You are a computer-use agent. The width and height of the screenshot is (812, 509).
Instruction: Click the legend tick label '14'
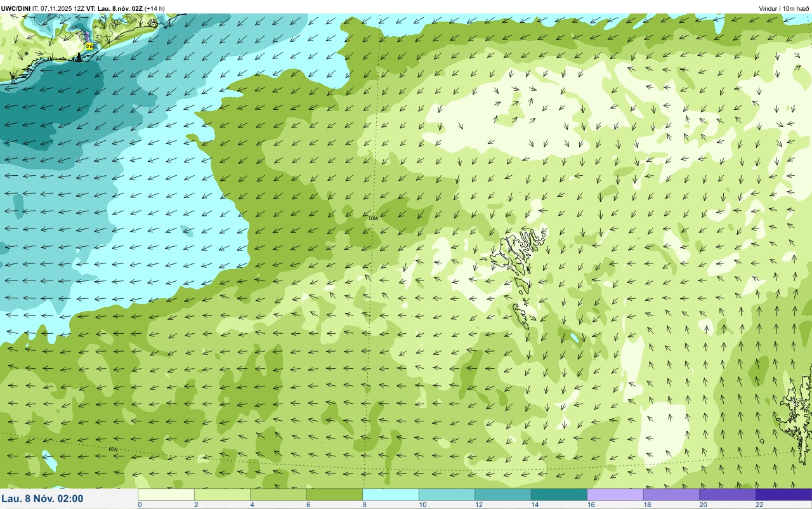[x=534, y=505]
